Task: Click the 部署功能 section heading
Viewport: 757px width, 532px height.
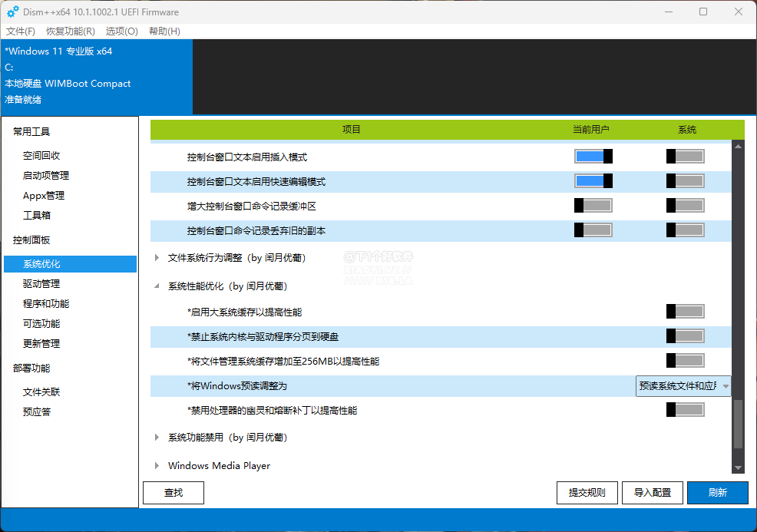Action: (31, 368)
